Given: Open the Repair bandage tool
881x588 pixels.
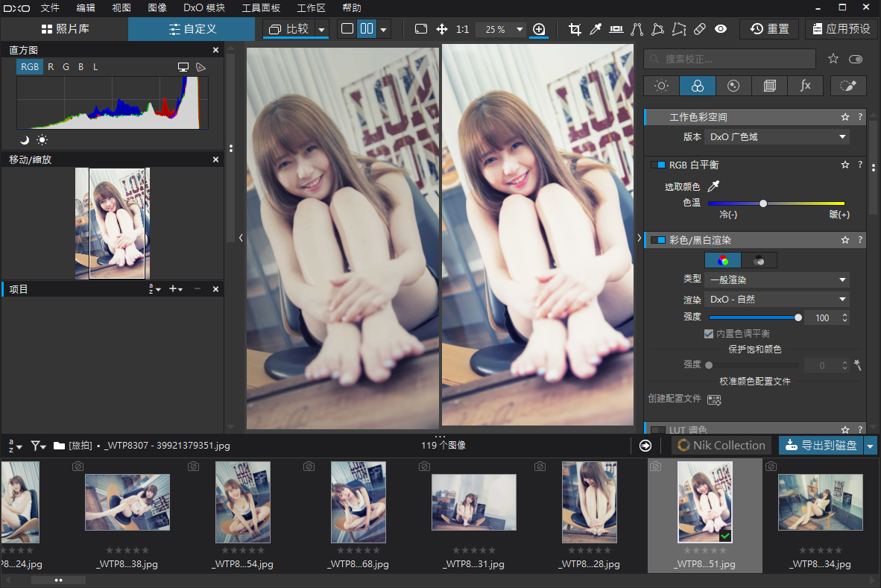Looking at the screenshot, I should (699, 29).
